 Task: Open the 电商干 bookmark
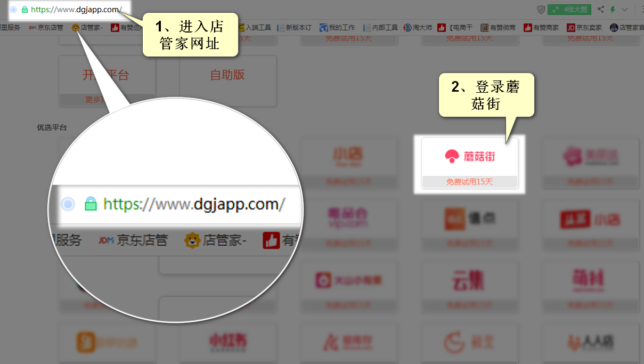coord(455,28)
